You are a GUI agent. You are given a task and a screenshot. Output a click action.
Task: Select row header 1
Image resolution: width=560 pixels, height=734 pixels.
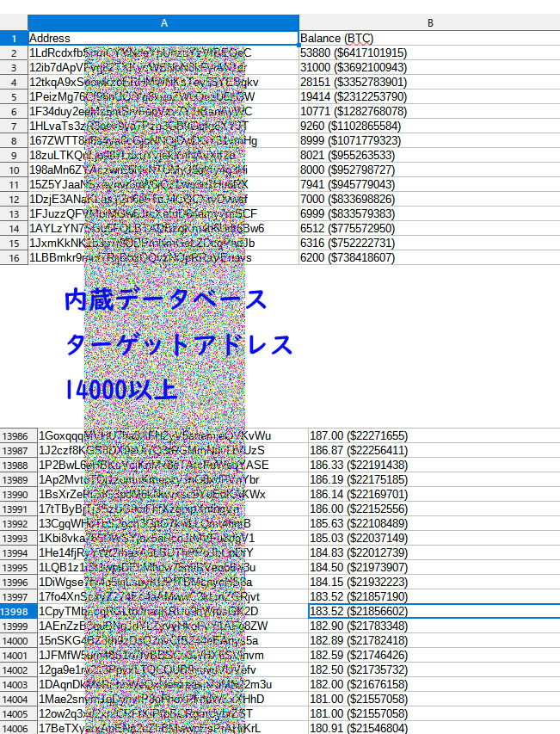point(14,38)
